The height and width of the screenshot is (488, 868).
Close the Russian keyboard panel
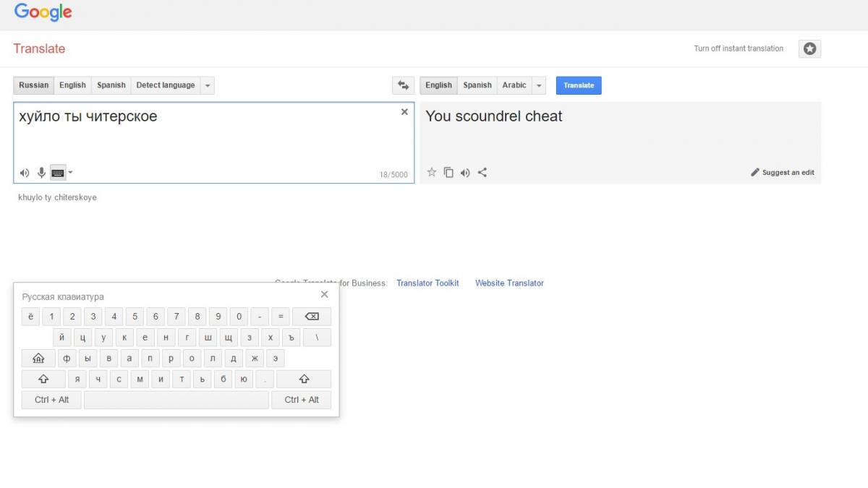(x=324, y=294)
